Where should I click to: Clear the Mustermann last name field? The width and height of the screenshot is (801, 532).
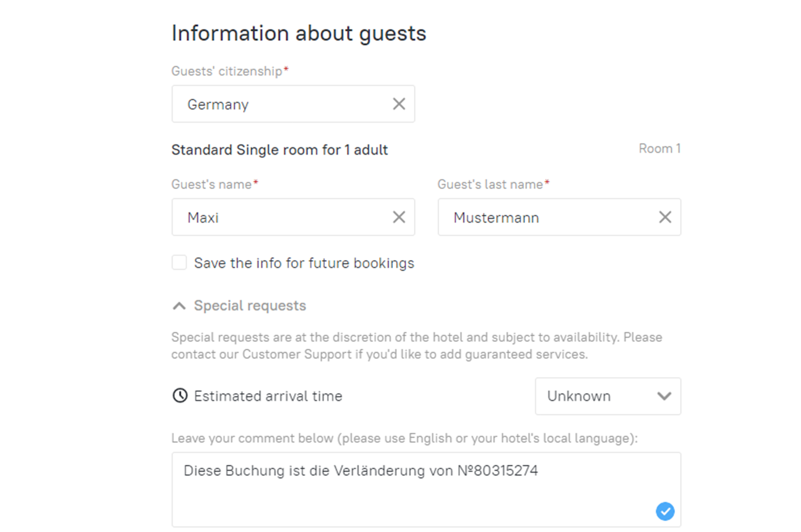click(x=665, y=217)
